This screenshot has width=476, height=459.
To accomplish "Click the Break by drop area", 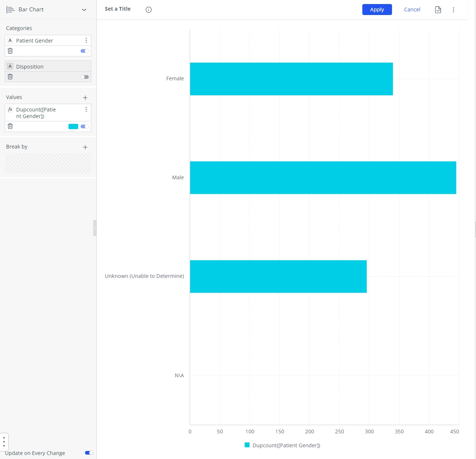I will (x=48, y=164).
